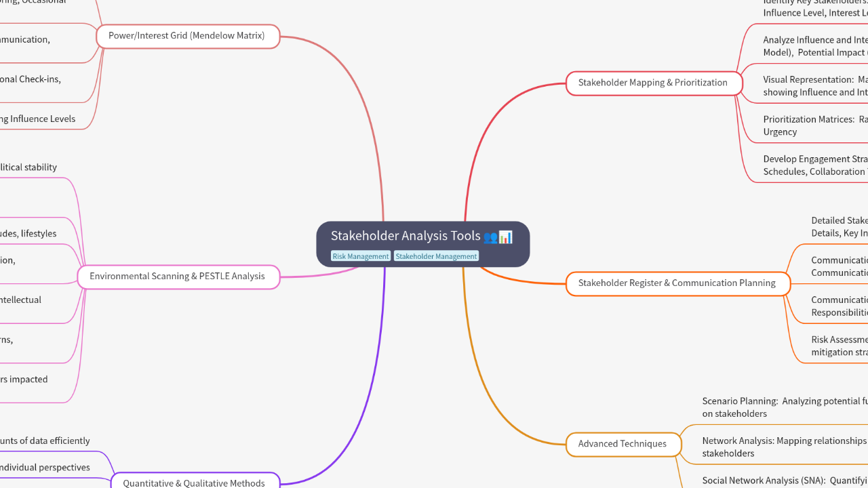Click the Visual Representation item
Image resolution: width=868 pixels, height=488 pixels.
815,86
